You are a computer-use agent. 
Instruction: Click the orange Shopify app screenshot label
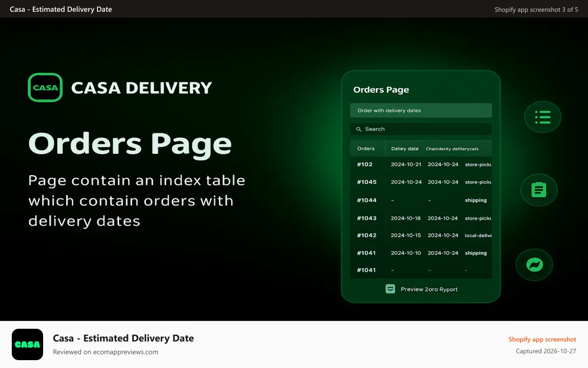(x=542, y=340)
